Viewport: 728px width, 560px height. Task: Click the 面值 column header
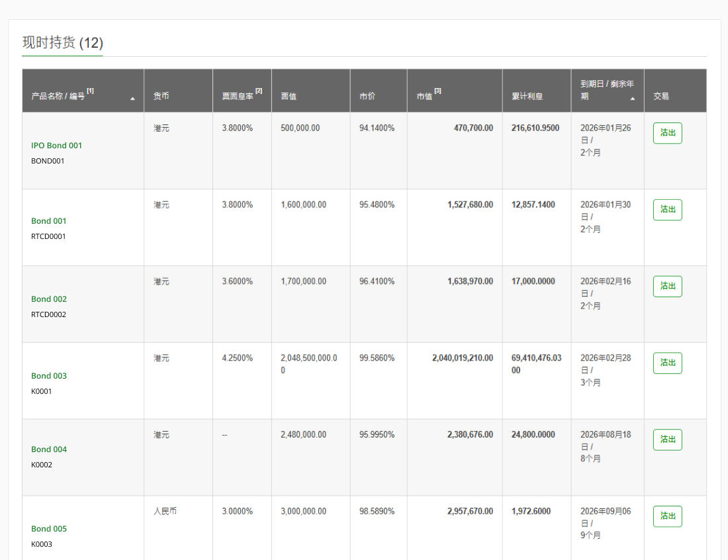(289, 96)
